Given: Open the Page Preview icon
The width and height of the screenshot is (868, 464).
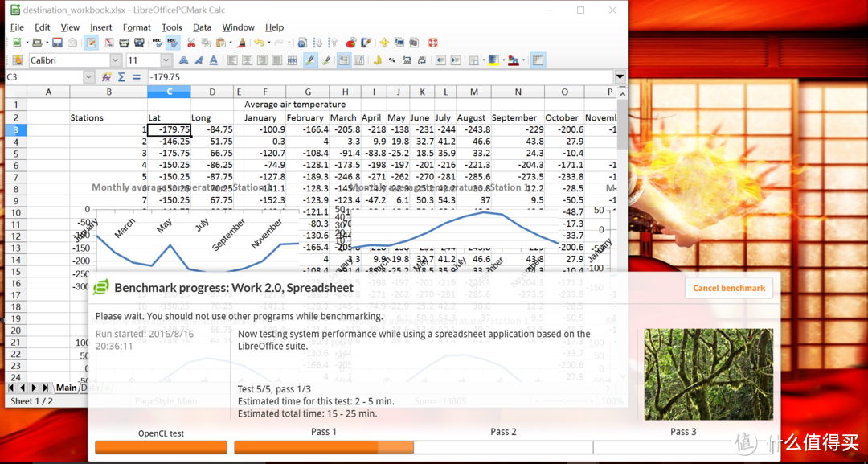Looking at the screenshot, I should pos(139,43).
